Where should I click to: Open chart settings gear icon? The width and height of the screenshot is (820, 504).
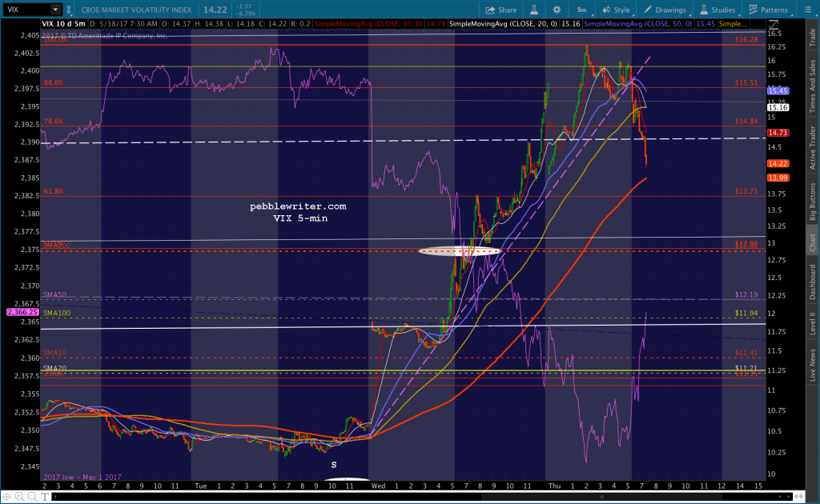[x=557, y=10]
